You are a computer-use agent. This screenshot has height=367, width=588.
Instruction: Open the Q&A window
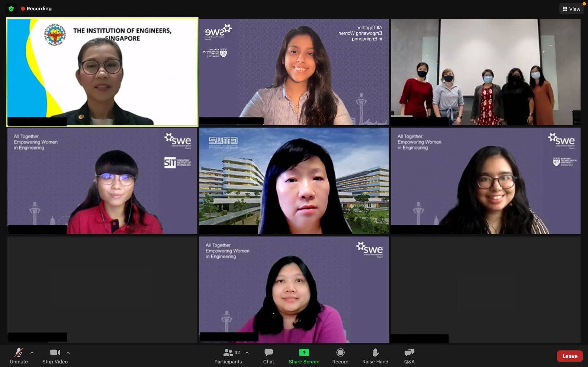(x=409, y=356)
